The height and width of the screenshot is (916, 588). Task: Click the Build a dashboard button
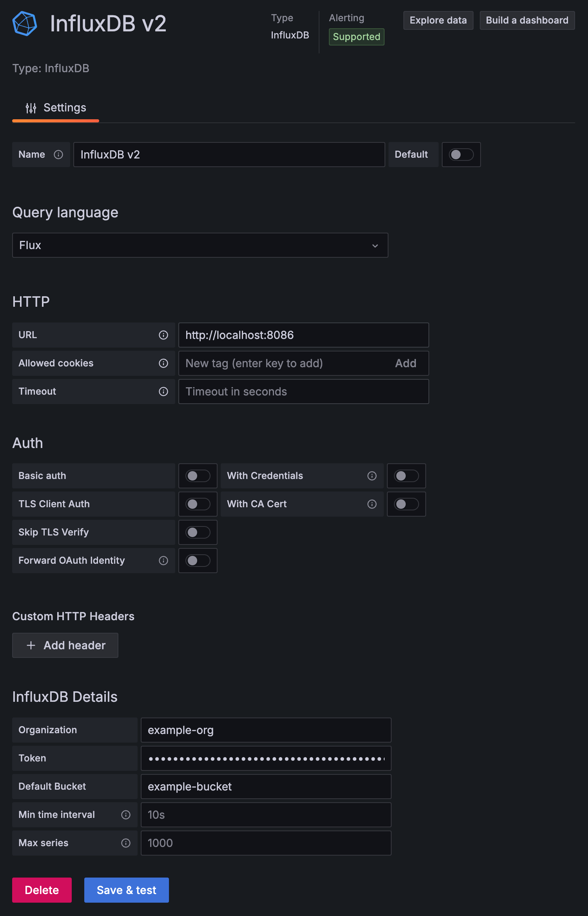coord(527,20)
